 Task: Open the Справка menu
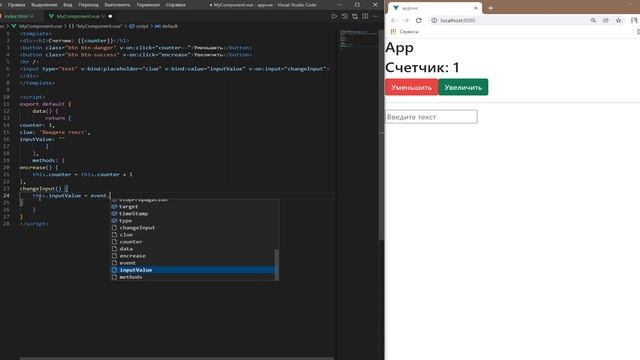[176, 5]
